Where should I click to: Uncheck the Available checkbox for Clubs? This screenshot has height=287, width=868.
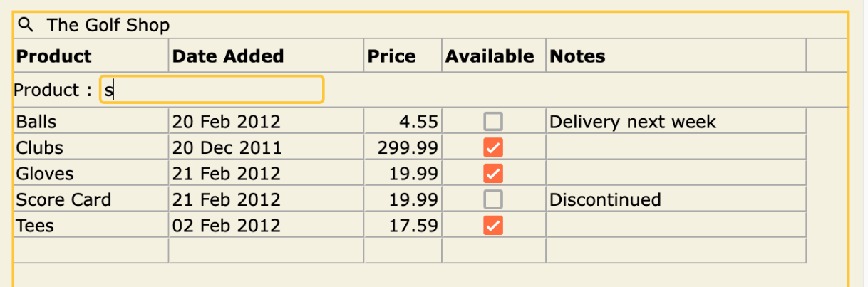493,147
